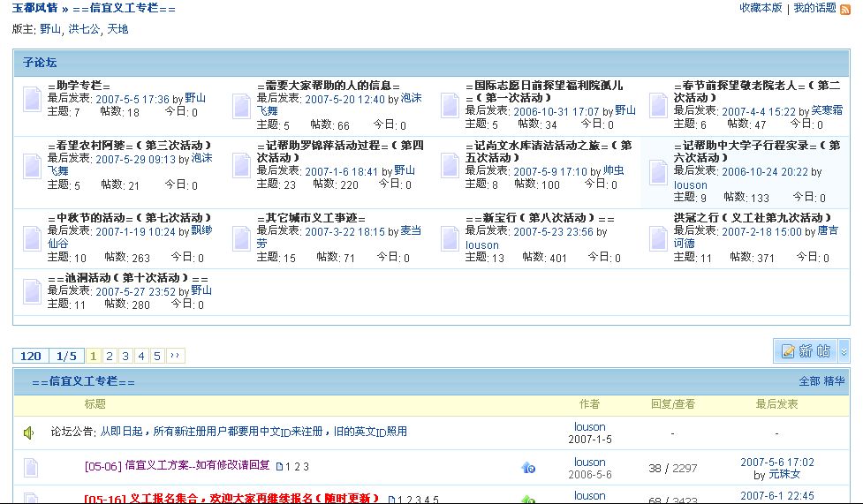Open last post 2007-5-5 17:36 link
863x504 pixels.
click(132, 99)
